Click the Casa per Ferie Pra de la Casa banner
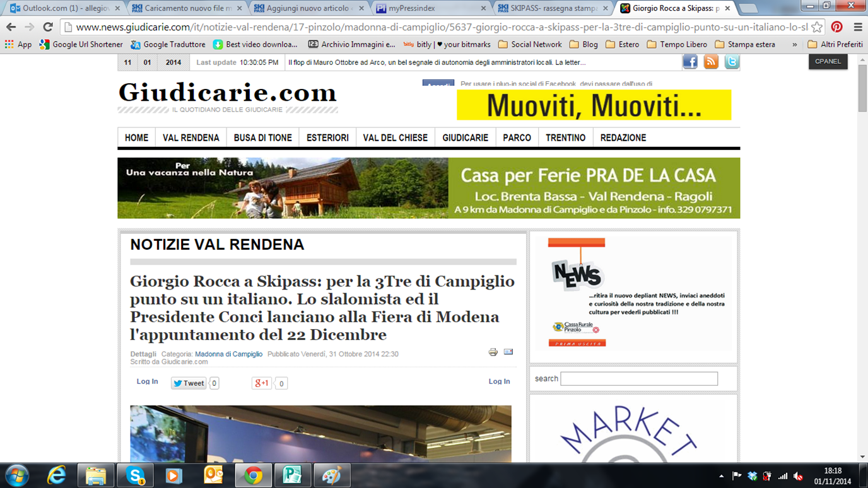The width and height of the screenshot is (868, 488). [x=429, y=188]
